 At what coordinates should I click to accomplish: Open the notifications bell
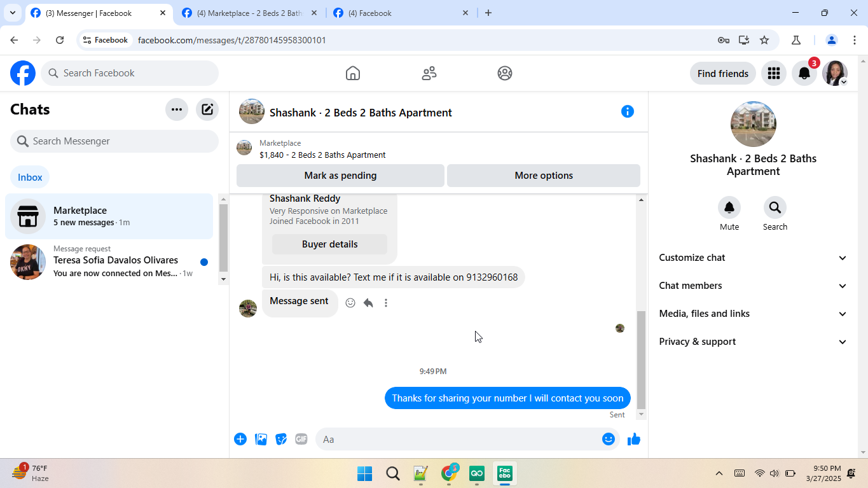pos(804,73)
